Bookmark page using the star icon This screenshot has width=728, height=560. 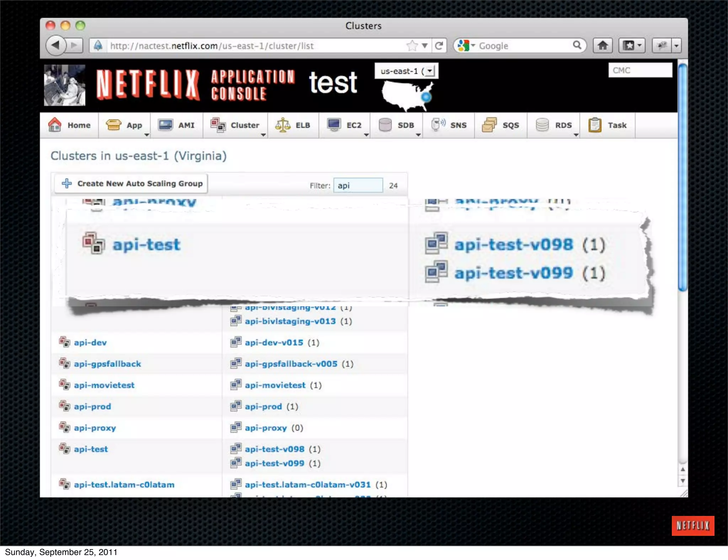pyautogui.click(x=412, y=45)
